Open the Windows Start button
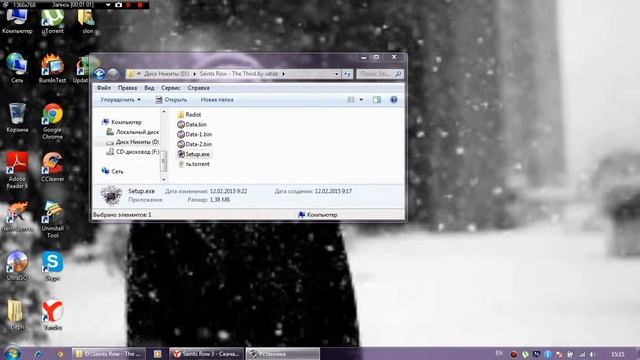 (x=12, y=353)
